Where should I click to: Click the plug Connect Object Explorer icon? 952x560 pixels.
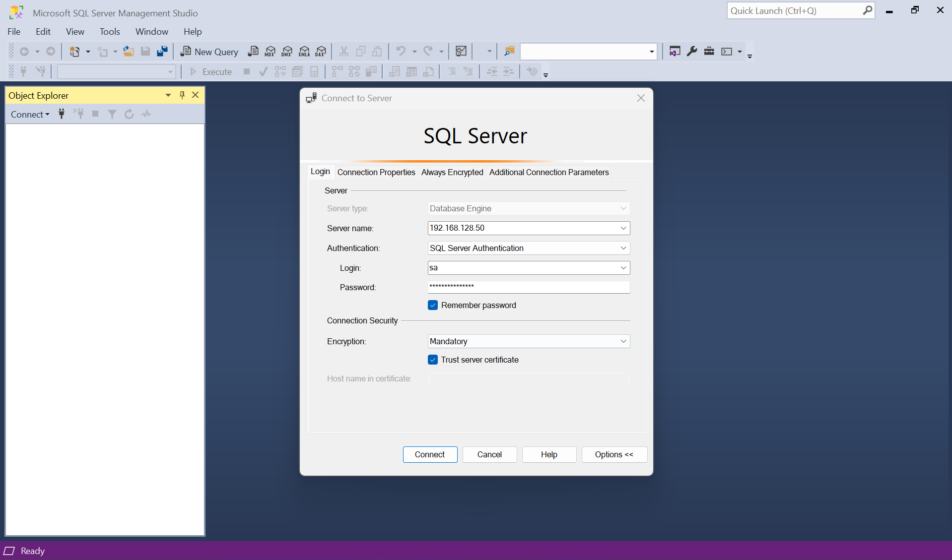point(62,114)
